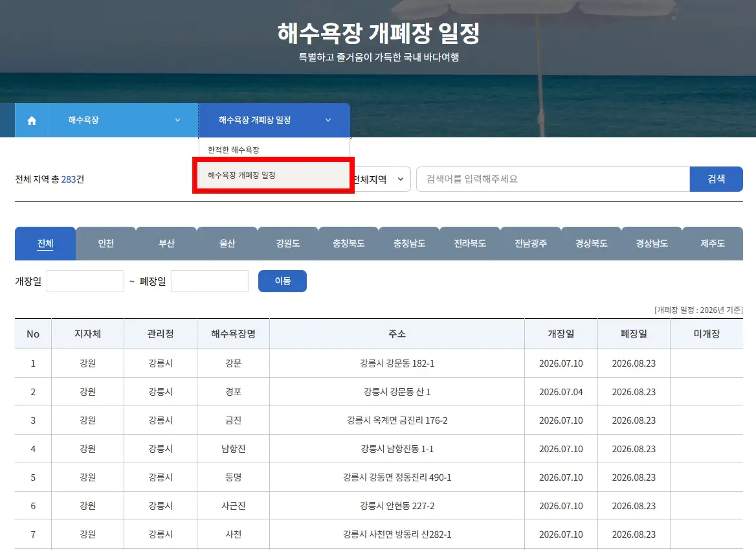756x550 pixels.
Task: Click the 미개장 column header
Action: 707,334
